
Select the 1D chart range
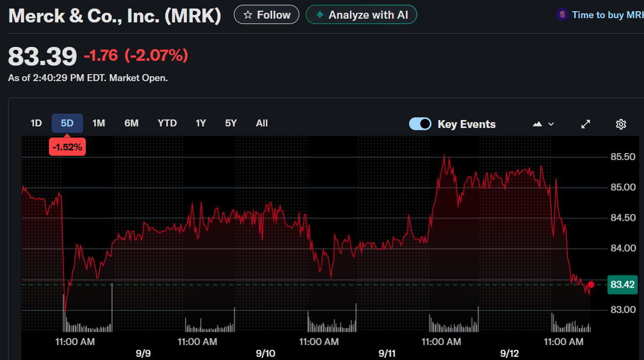[36, 123]
